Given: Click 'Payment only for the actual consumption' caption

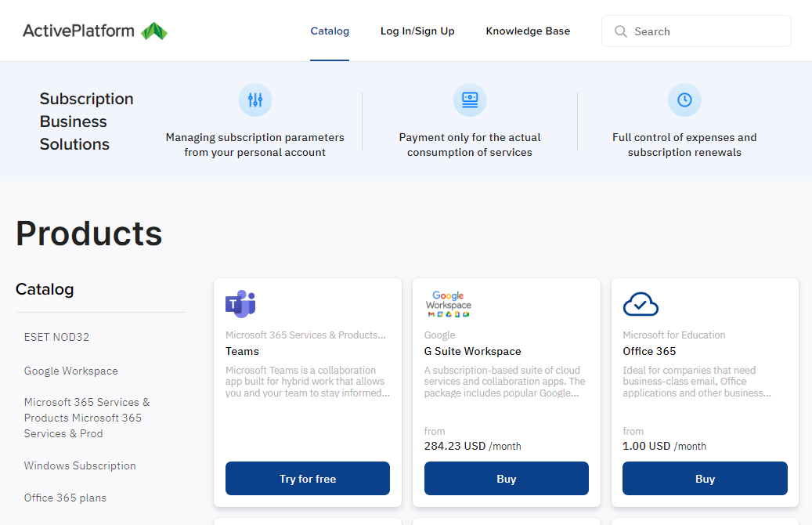Looking at the screenshot, I should tap(470, 145).
